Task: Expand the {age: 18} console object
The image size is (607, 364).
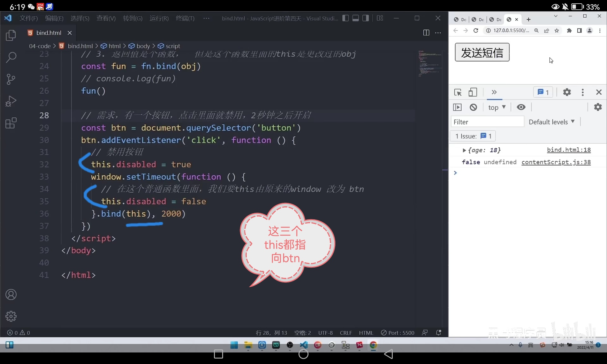Action: coord(464,150)
